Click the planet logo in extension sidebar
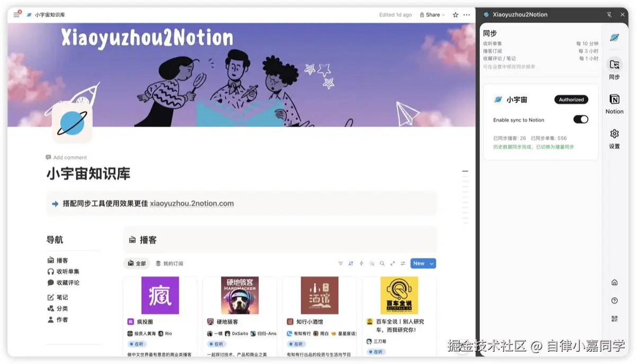The image size is (636, 364). point(614,38)
